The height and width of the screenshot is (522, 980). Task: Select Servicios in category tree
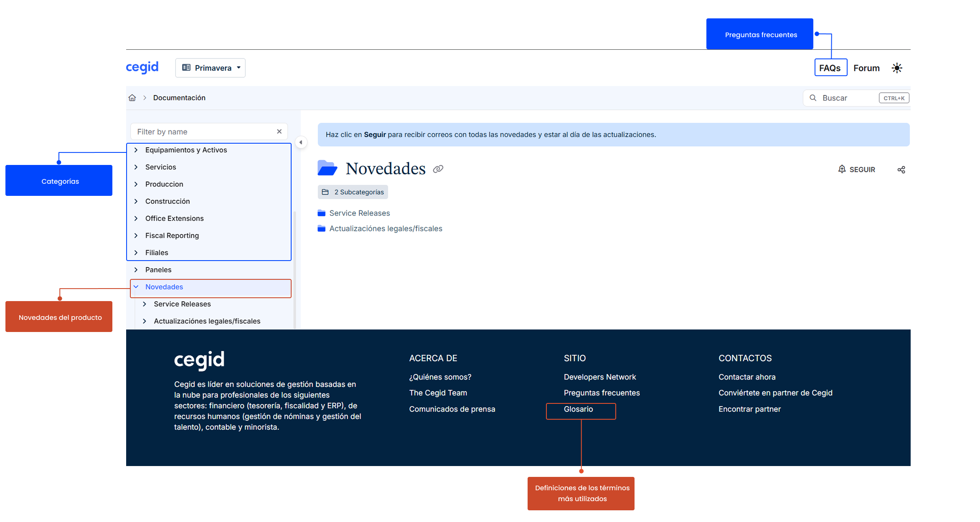coord(160,167)
